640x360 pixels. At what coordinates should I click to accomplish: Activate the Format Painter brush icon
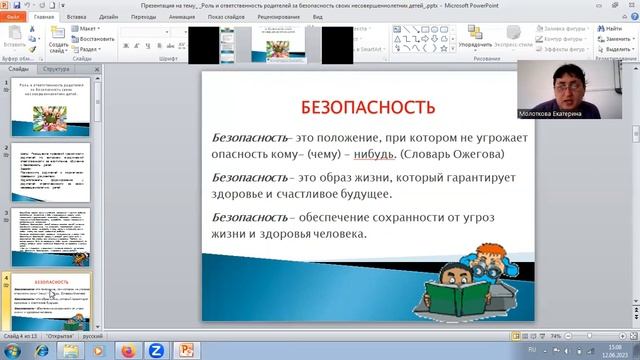[32, 49]
